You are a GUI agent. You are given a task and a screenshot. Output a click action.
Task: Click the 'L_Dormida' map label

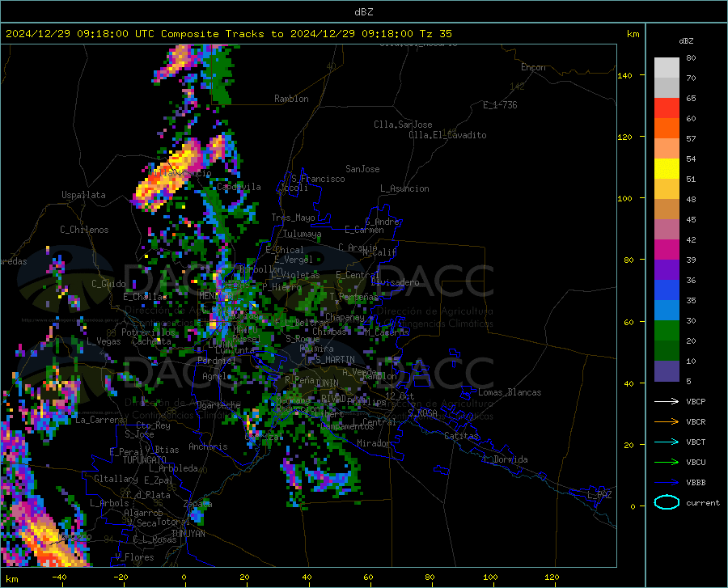coord(506,459)
